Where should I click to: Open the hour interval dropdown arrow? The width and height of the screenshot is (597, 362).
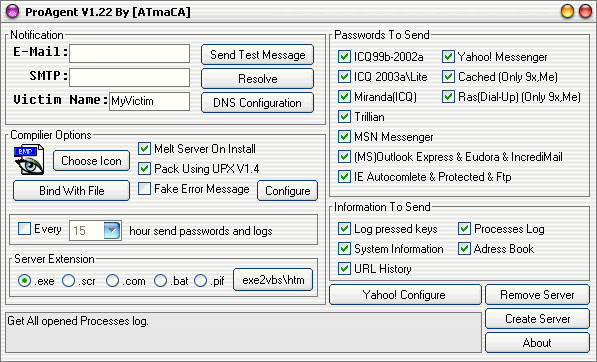112,230
